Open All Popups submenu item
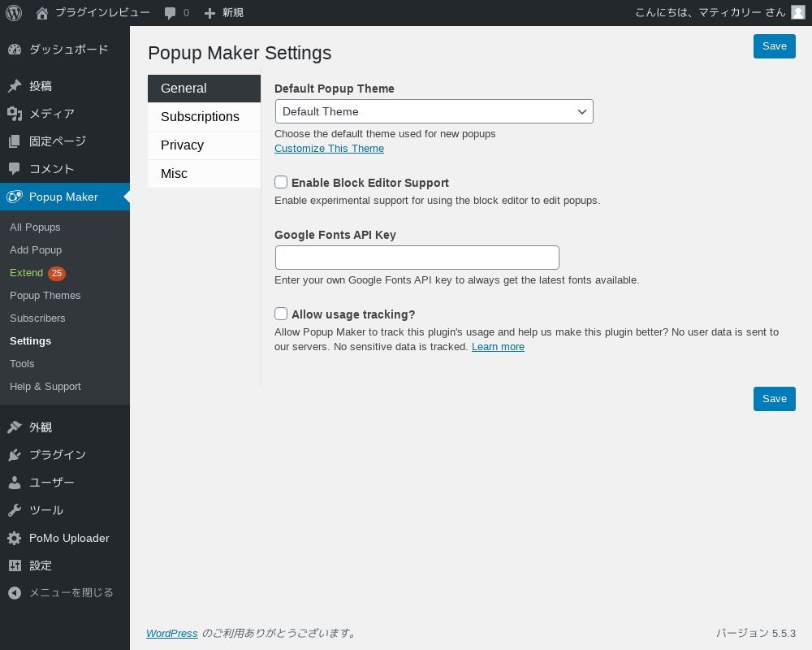 point(35,227)
